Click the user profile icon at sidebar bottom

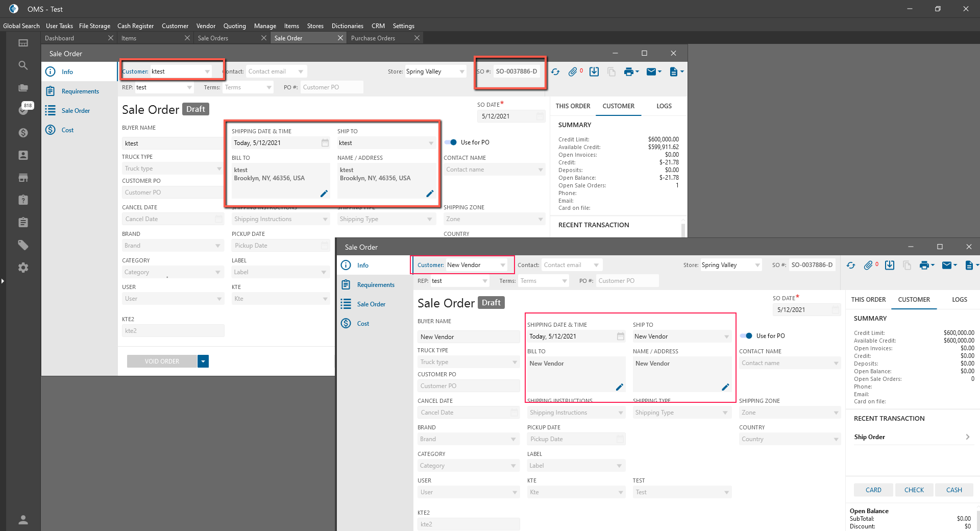click(23, 520)
